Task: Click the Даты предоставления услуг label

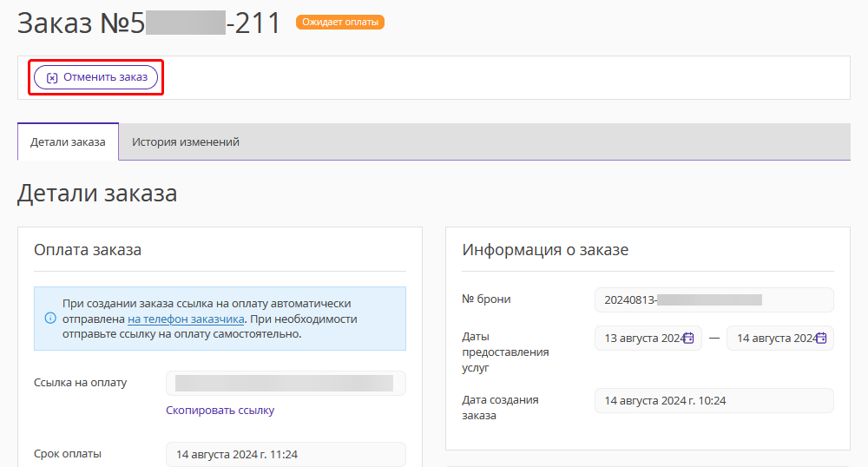Action: [505, 352]
